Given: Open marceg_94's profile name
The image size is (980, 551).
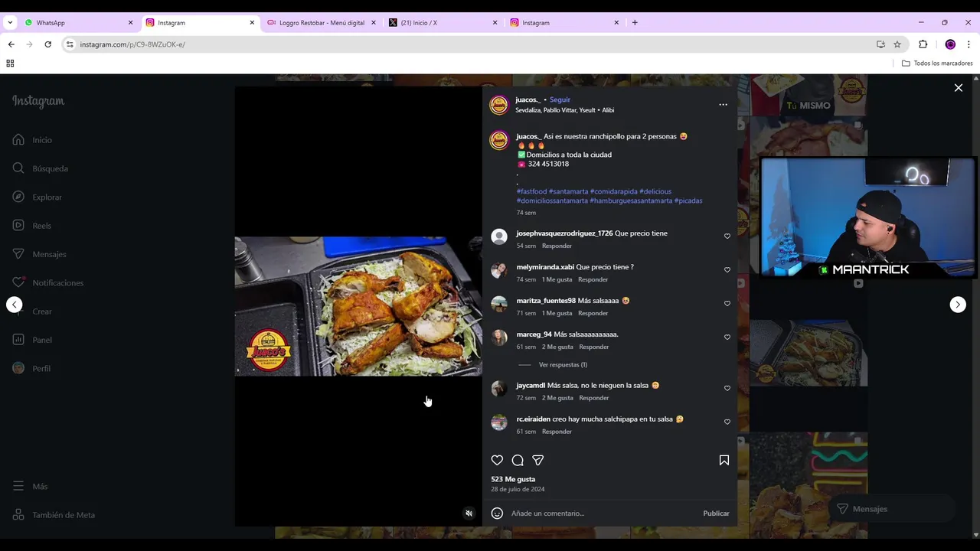Looking at the screenshot, I should (534, 334).
